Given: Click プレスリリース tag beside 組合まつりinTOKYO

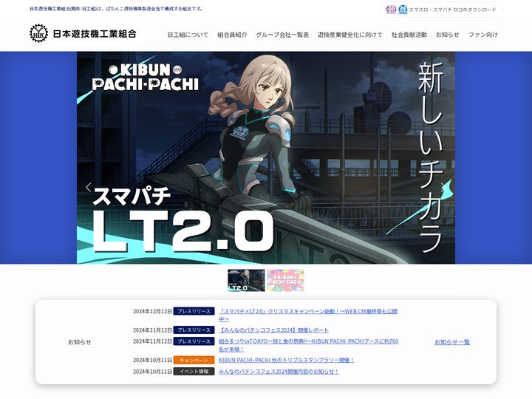Looking at the screenshot, I should click(x=194, y=341).
